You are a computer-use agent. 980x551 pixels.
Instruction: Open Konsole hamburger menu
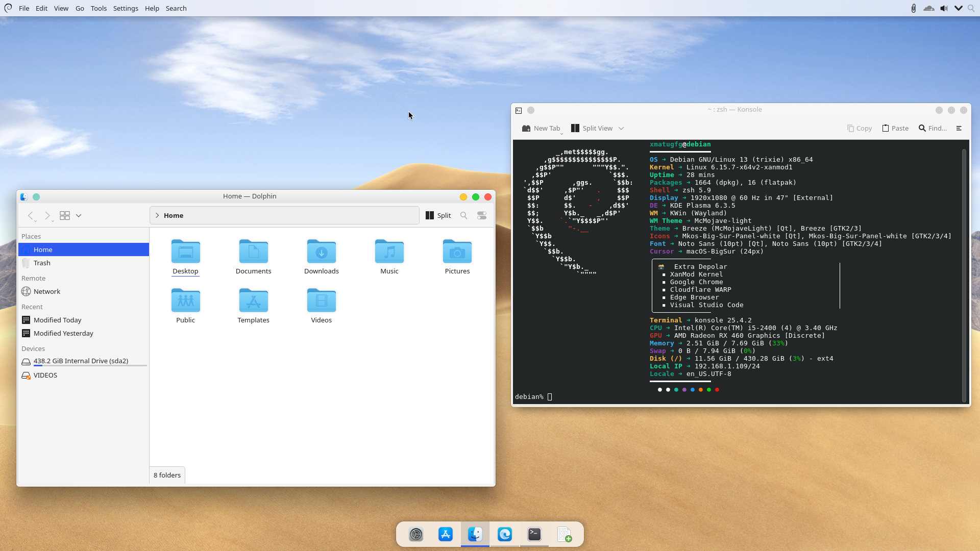point(959,128)
